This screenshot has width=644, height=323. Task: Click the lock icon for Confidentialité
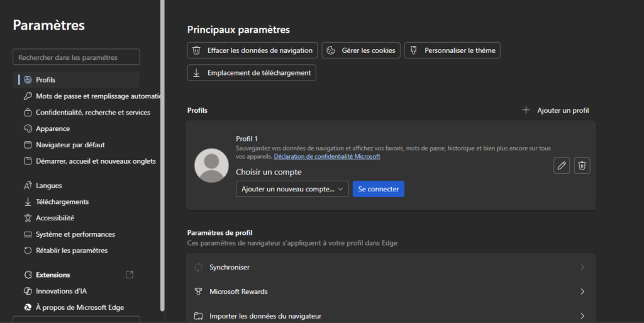(28, 112)
